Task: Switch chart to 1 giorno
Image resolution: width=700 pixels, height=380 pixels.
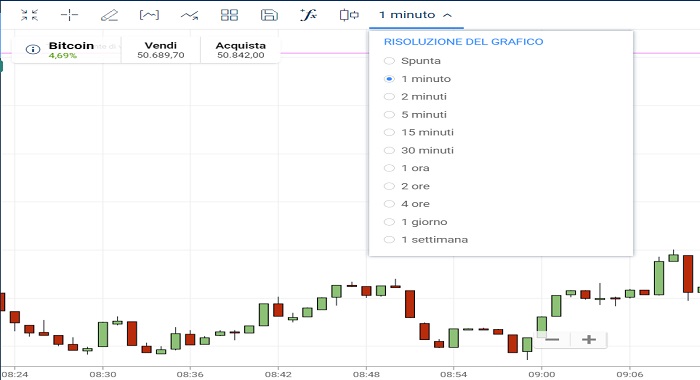Action: coord(415,221)
